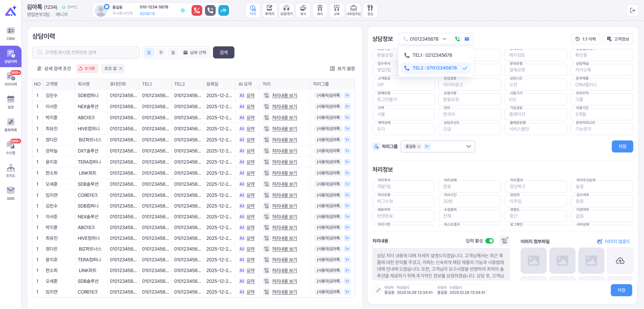Open 조직도 in the left sidebar
644x309 pixels.
(11, 170)
